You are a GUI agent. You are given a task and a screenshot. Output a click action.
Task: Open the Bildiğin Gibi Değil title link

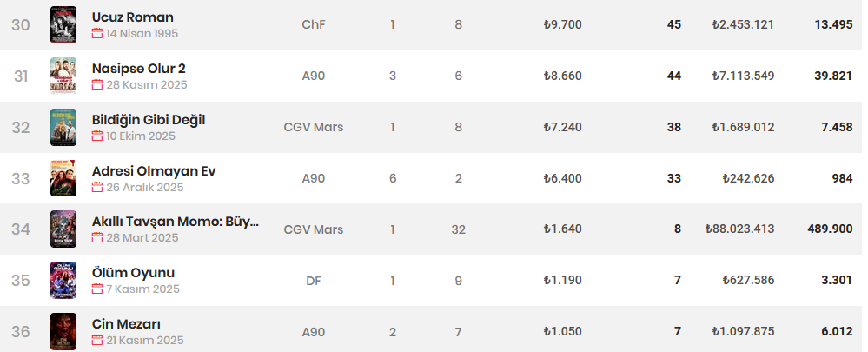click(149, 120)
